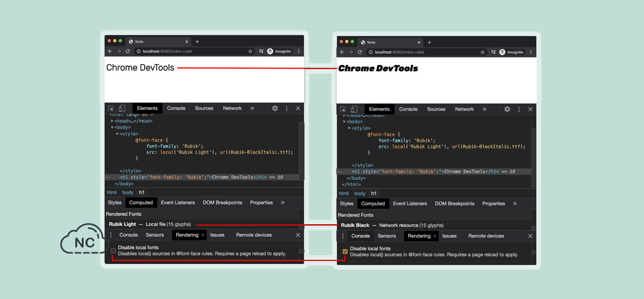Expand head node in left Elements tree
Image resolution: width=644 pixels, height=299 pixels.
point(112,121)
